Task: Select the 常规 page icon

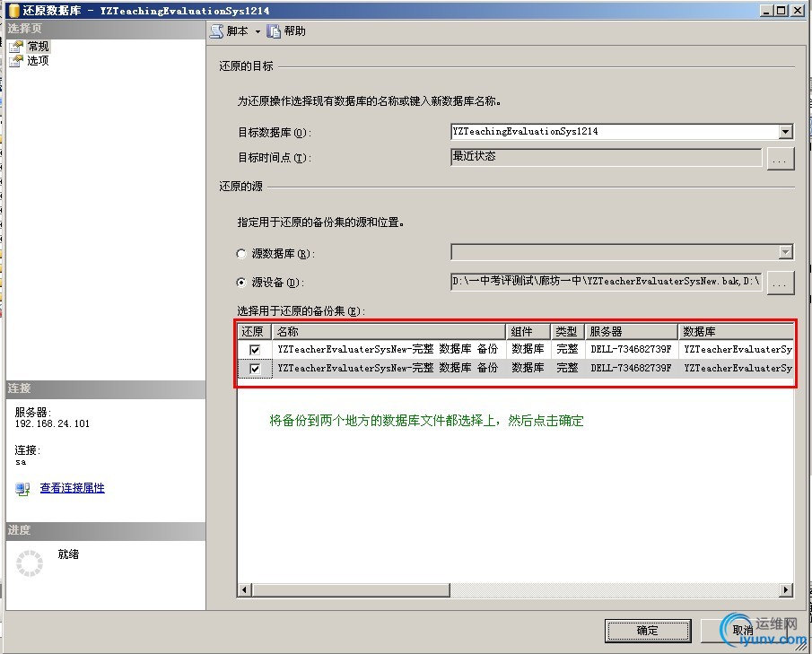Action: [x=16, y=47]
